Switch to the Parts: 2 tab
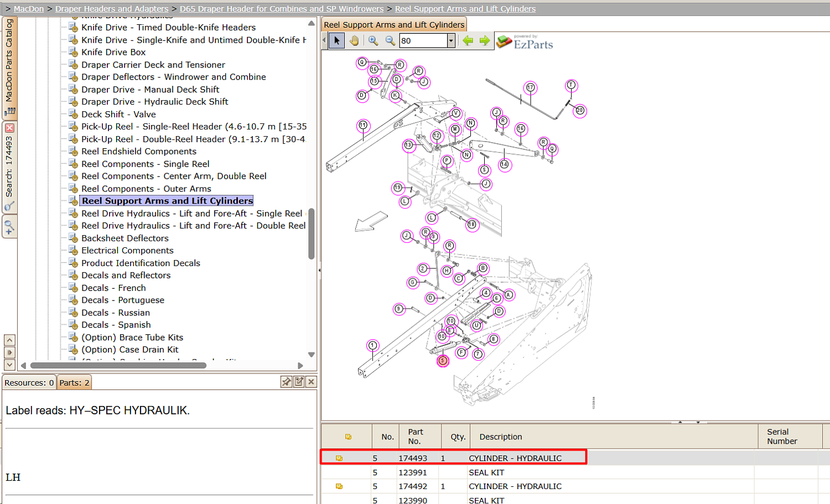The image size is (830, 504). point(74,383)
